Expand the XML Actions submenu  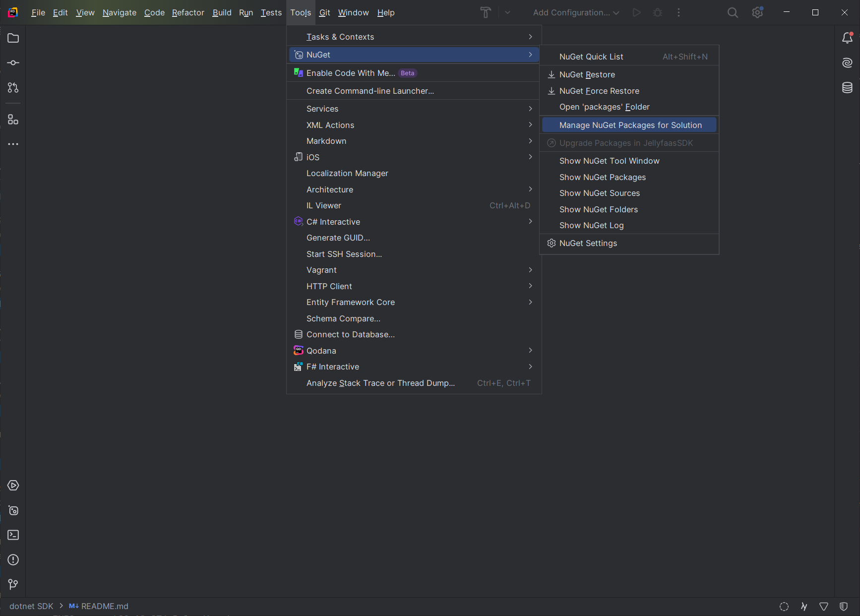pyautogui.click(x=414, y=125)
